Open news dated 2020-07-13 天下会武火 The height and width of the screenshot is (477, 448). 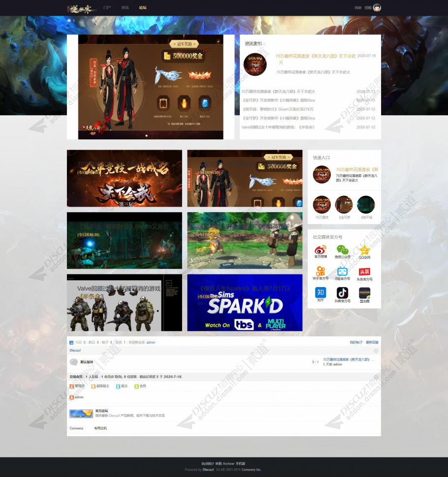[x=278, y=91]
